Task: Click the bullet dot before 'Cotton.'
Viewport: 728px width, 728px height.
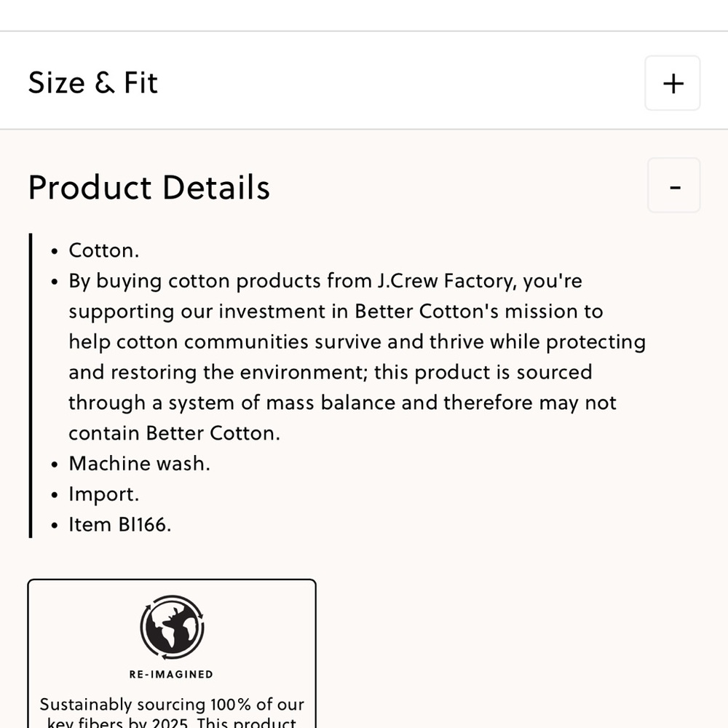Action: (x=55, y=252)
